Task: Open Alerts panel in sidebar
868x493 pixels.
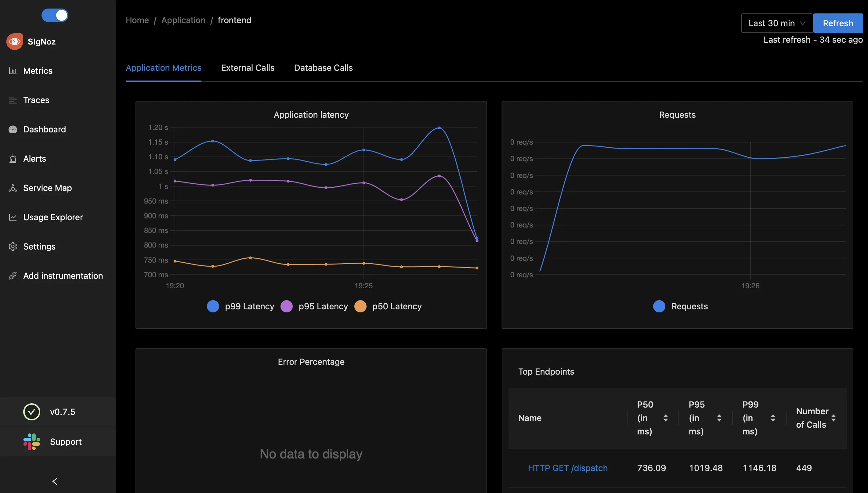Action: pyautogui.click(x=34, y=159)
